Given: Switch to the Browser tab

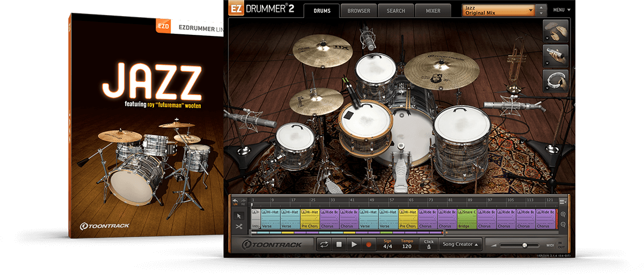Looking at the screenshot, I should [358, 10].
